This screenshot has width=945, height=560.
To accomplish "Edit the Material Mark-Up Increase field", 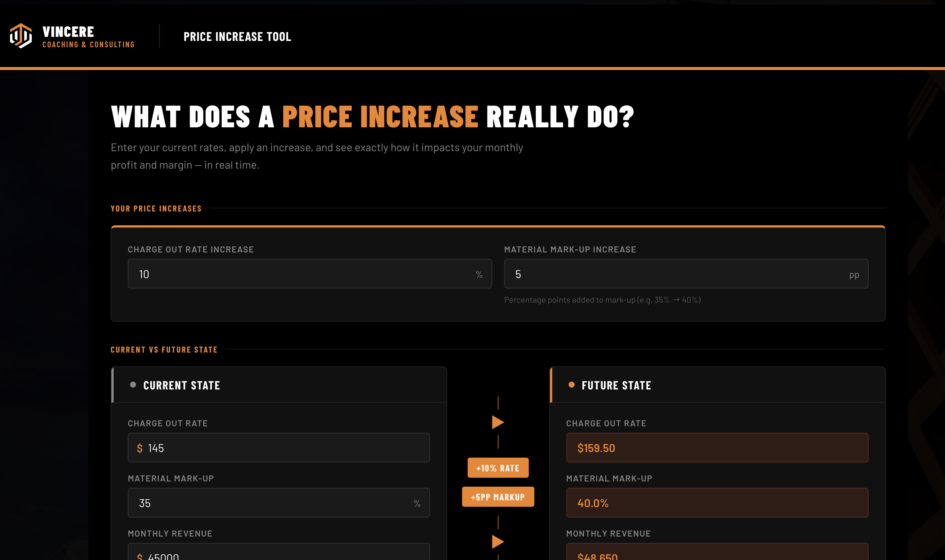I will click(x=686, y=274).
